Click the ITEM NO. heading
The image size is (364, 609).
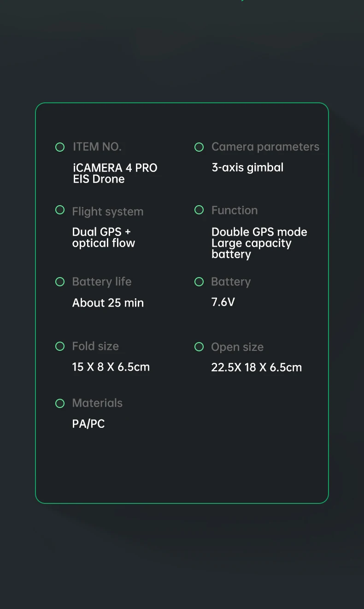pyautogui.click(x=97, y=147)
